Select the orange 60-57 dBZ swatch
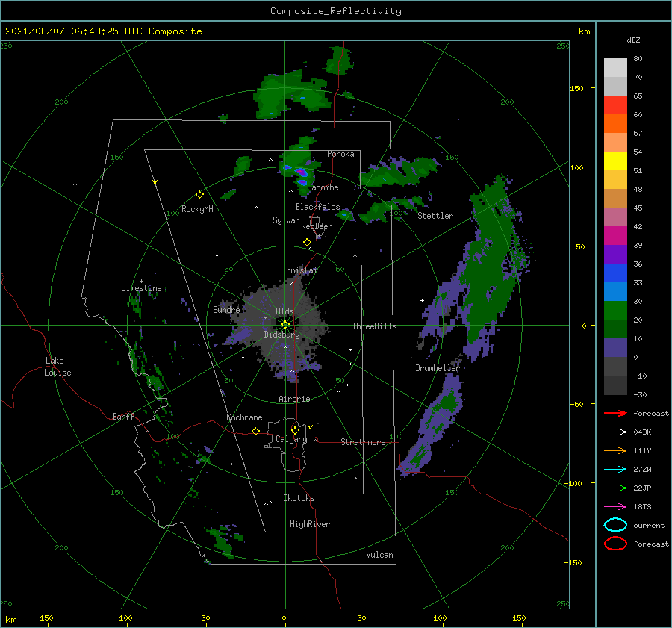The height and width of the screenshot is (628, 672). (x=615, y=124)
